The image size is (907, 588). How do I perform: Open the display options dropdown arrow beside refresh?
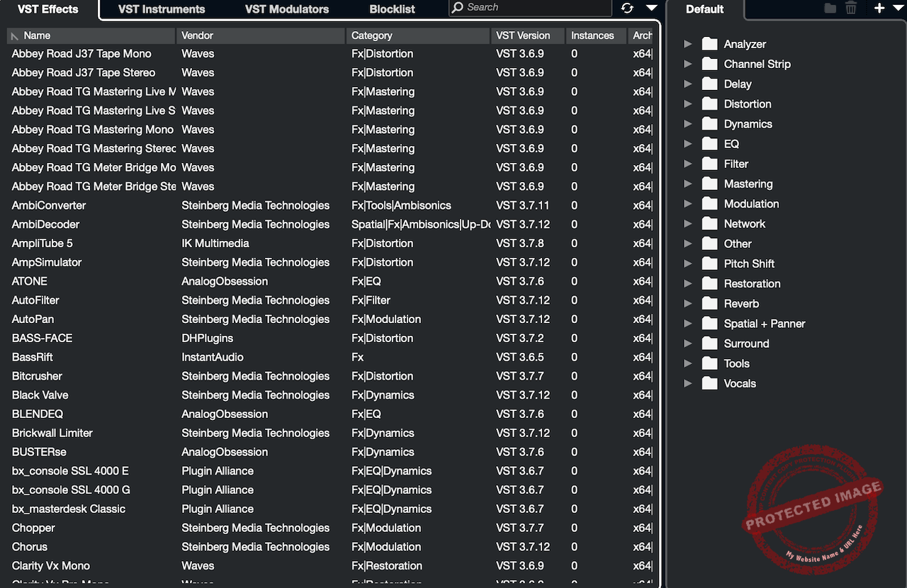point(652,8)
